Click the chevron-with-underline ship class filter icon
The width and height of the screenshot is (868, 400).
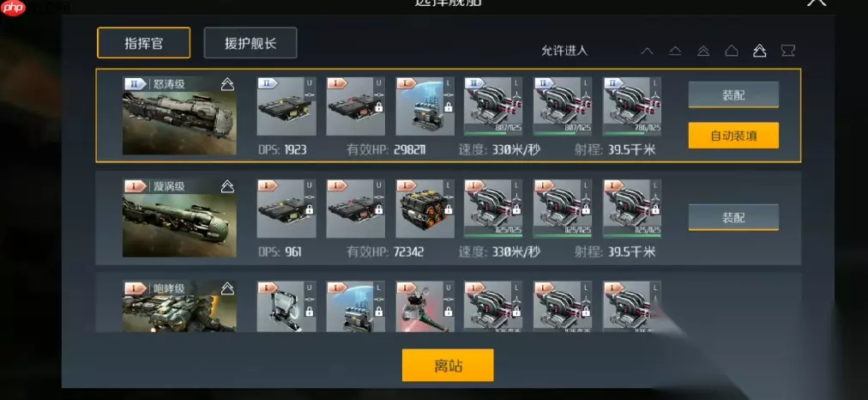[x=675, y=51]
